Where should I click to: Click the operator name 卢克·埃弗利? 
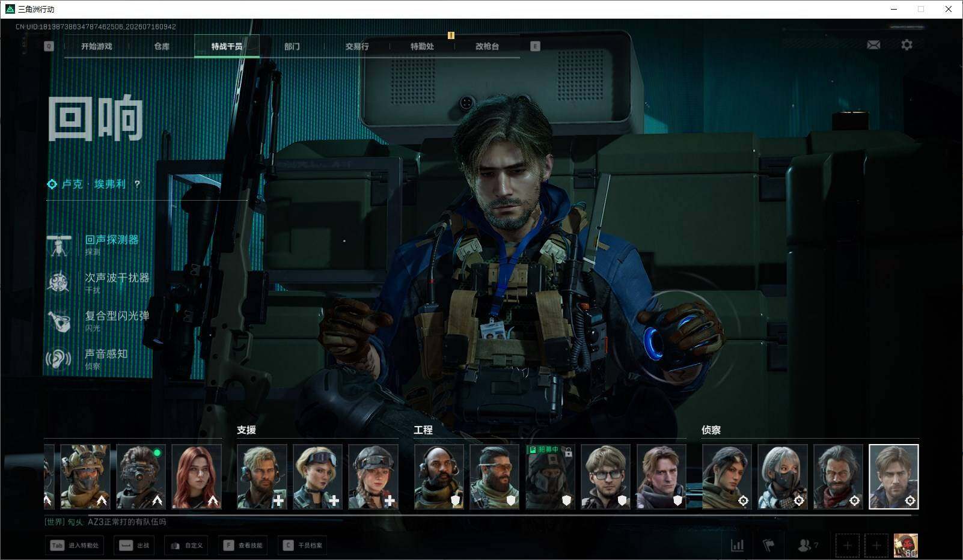click(x=94, y=184)
